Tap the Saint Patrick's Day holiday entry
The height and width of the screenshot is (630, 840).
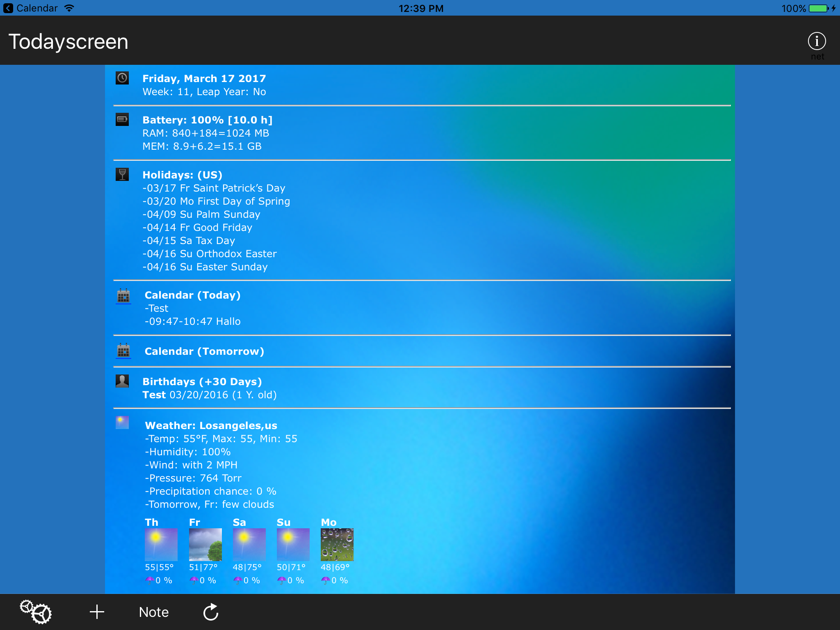(x=214, y=188)
